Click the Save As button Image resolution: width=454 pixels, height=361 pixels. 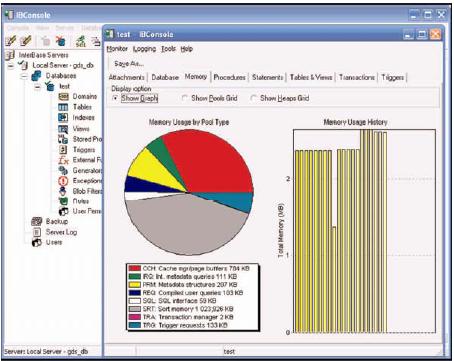click(x=129, y=64)
